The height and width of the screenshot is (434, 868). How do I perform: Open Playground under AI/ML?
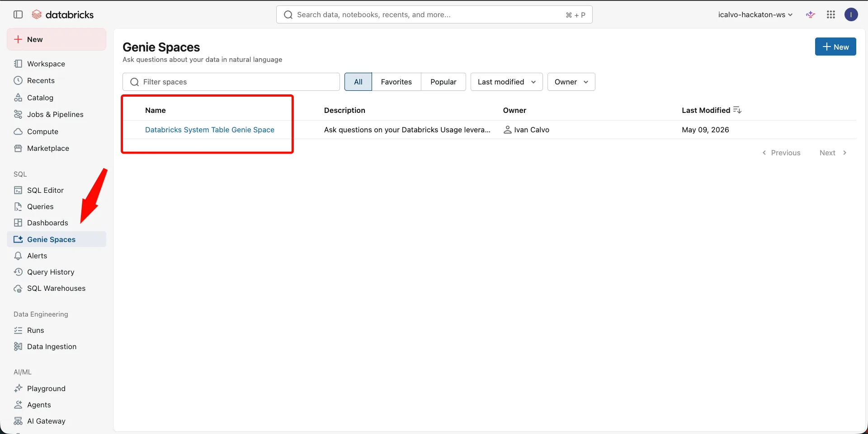tap(57, 388)
